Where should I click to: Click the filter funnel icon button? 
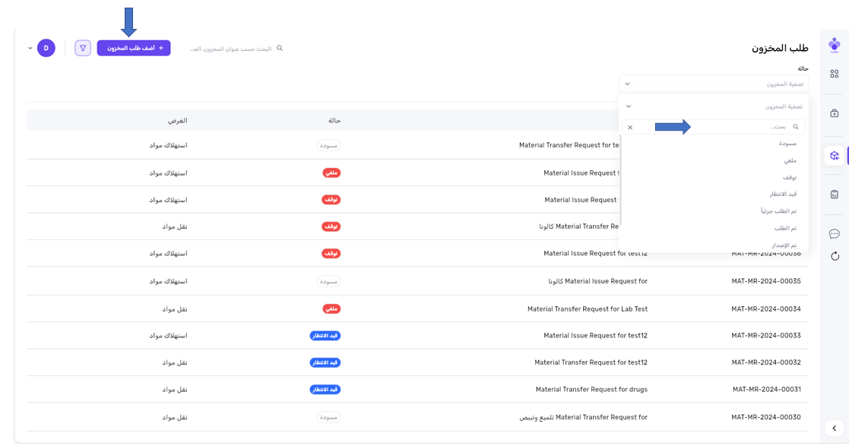click(x=83, y=48)
